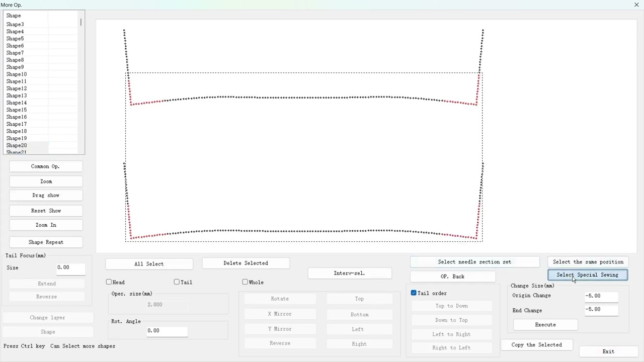Select Shape13 in the list
Viewport: 644px width, 362px height.
17,96
